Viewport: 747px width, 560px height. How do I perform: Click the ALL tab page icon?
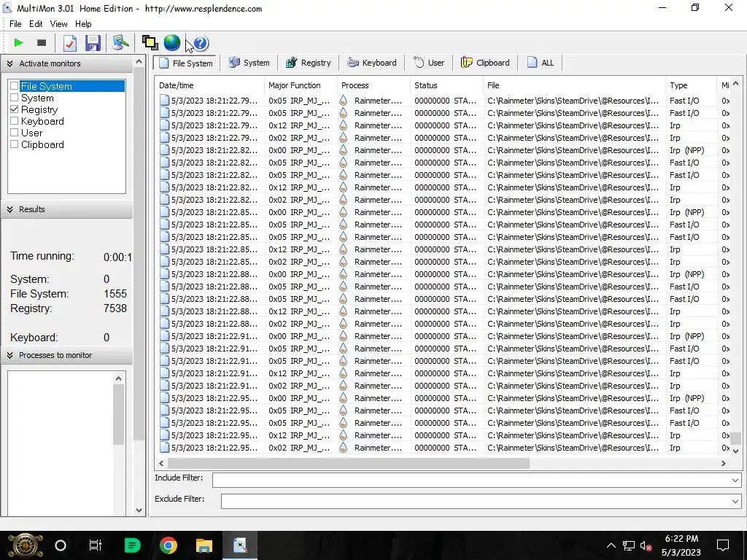532,63
